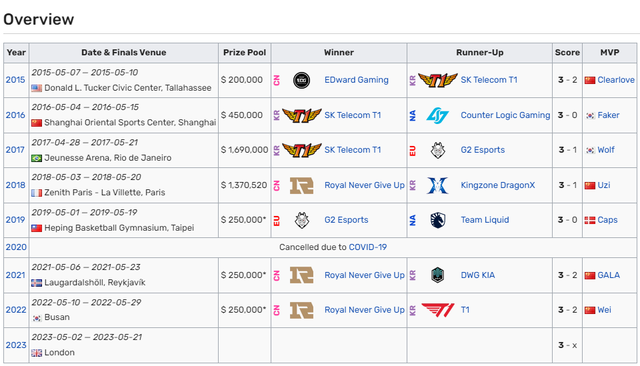Click the red T1 logo in 2022 row
This screenshot has width=640, height=366.
coord(438,310)
